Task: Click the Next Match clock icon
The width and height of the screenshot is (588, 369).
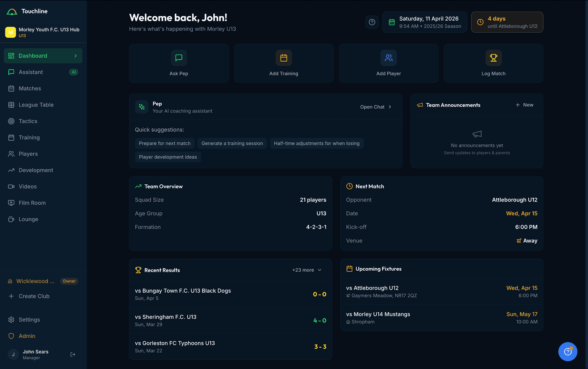Action: click(349, 186)
